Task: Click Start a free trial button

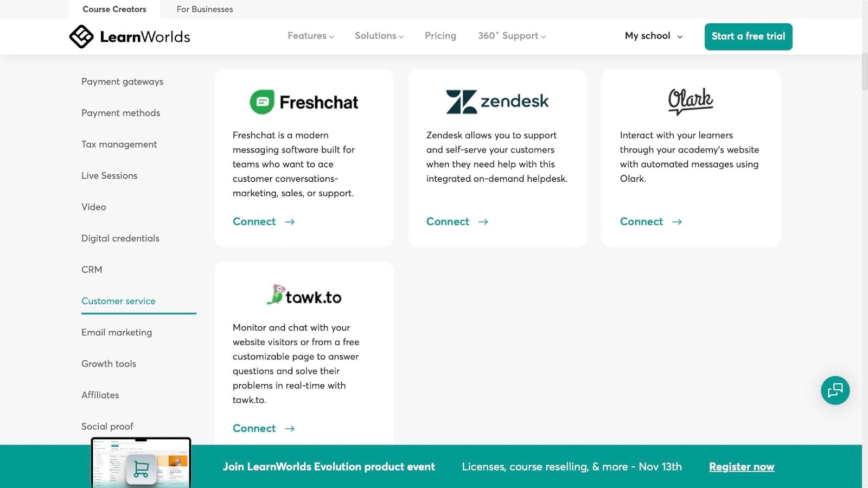Action: pyautogui.click(x=748, y=36)
